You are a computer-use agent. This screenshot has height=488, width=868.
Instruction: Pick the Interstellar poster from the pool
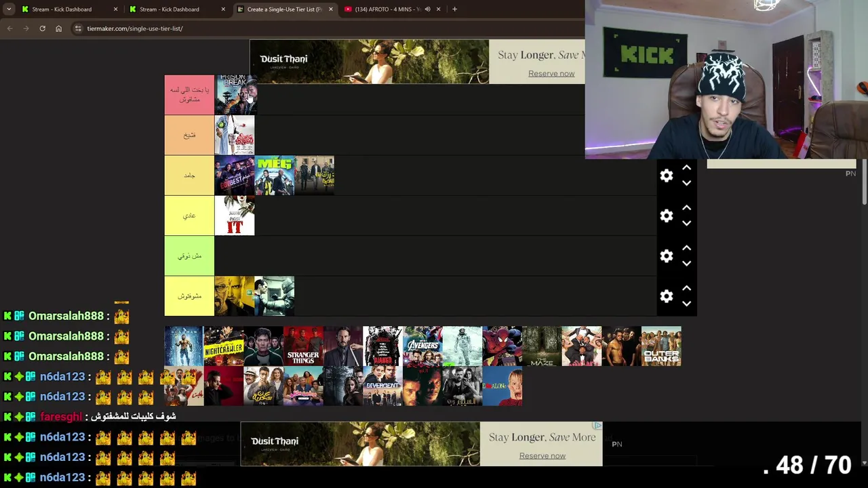click(x=462, y=346)
